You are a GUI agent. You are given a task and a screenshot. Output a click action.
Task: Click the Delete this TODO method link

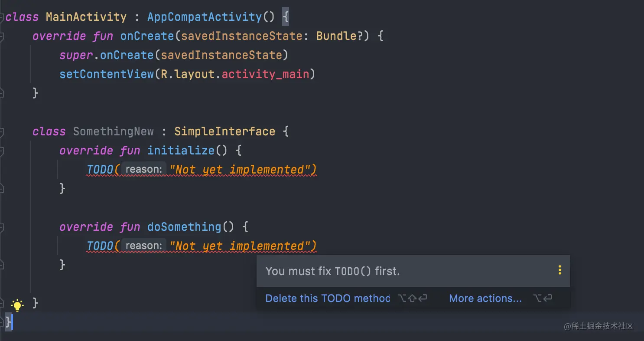(x=328, y=298)
